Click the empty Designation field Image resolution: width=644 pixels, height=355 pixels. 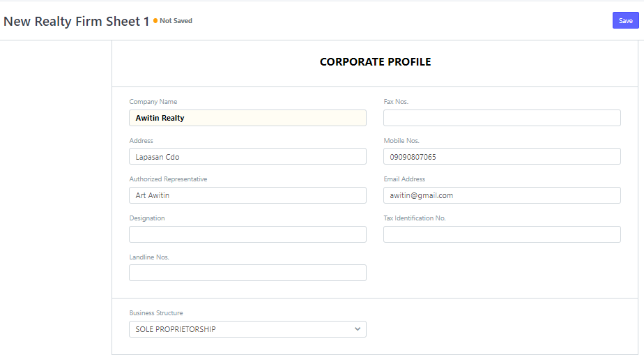[x=247, y=234]
